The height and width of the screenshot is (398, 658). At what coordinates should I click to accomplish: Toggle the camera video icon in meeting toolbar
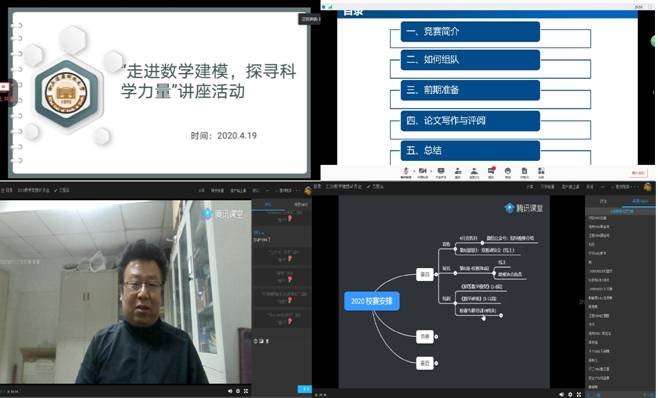[422, 171]
